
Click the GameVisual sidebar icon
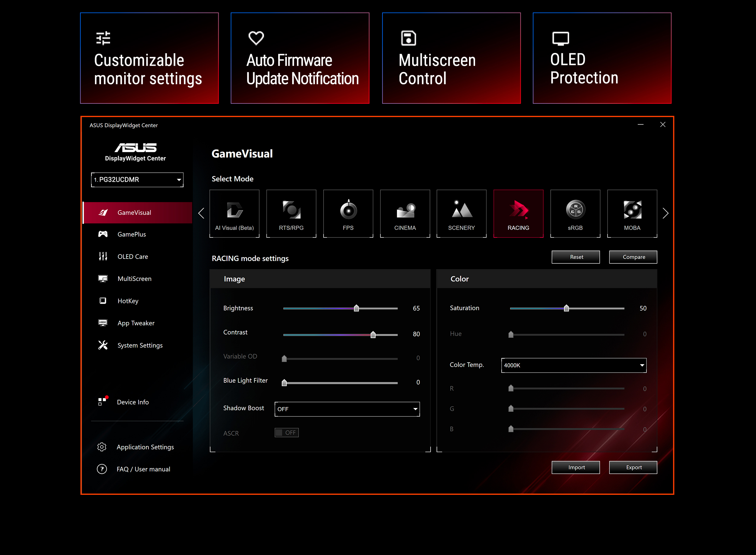point(103,212)
